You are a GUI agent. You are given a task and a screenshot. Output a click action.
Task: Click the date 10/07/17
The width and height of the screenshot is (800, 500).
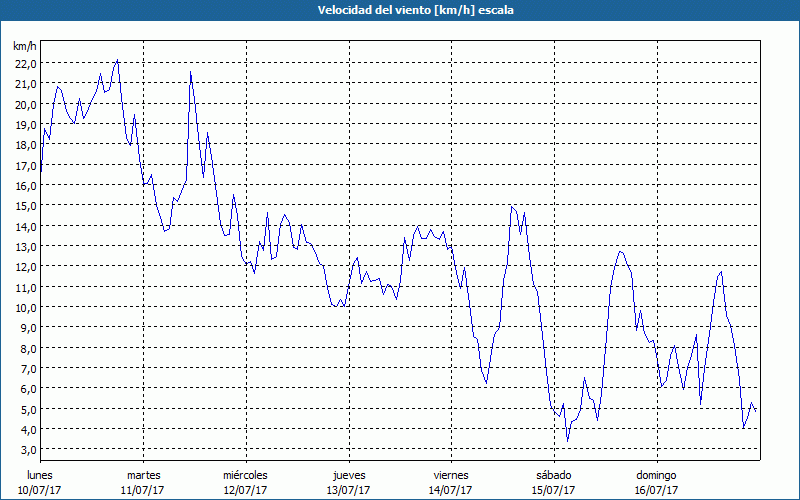point(40,490)
